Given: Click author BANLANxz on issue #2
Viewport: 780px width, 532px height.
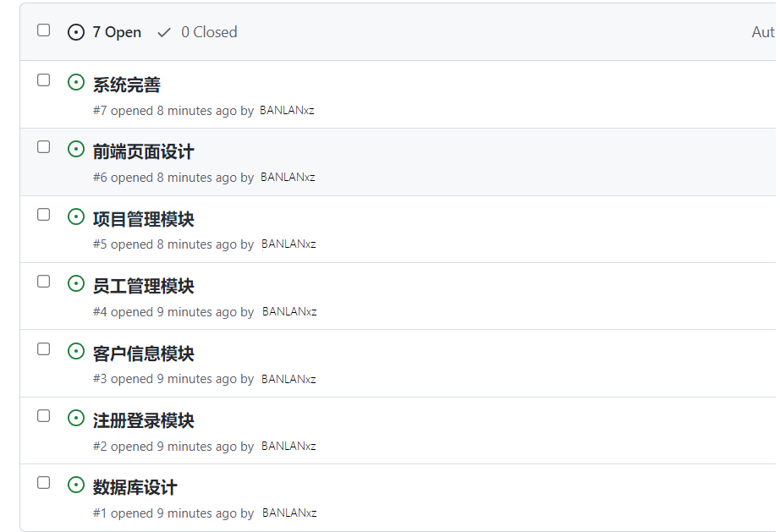Looking at the screenshot, I should (x=289, y=447).
